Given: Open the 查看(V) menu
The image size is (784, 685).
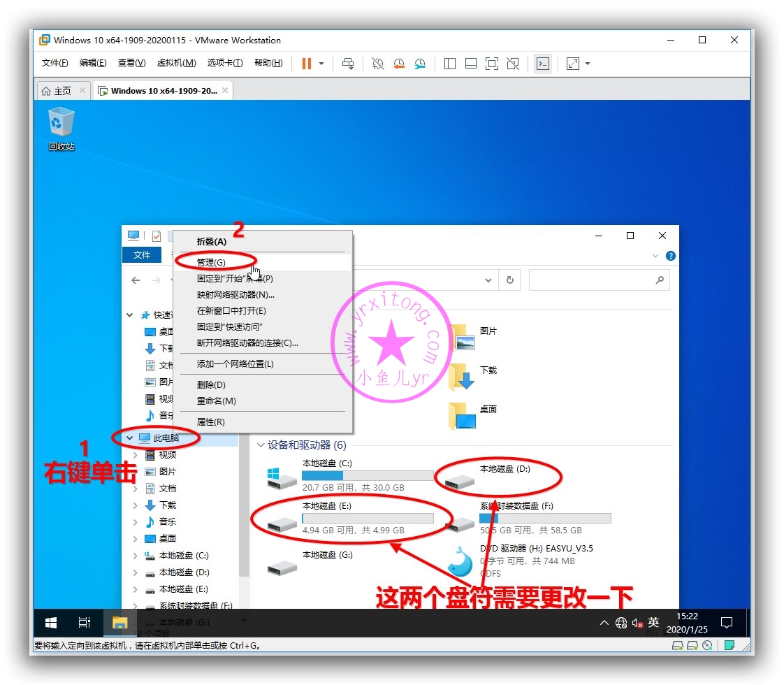Looking at the screenshot, I should coord(131,63).
